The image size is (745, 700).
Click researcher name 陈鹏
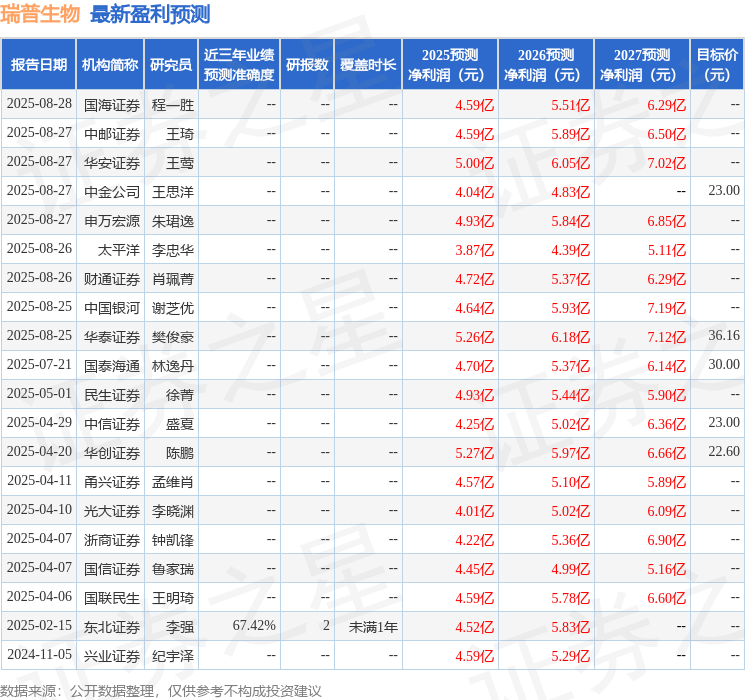pos(180,453)
